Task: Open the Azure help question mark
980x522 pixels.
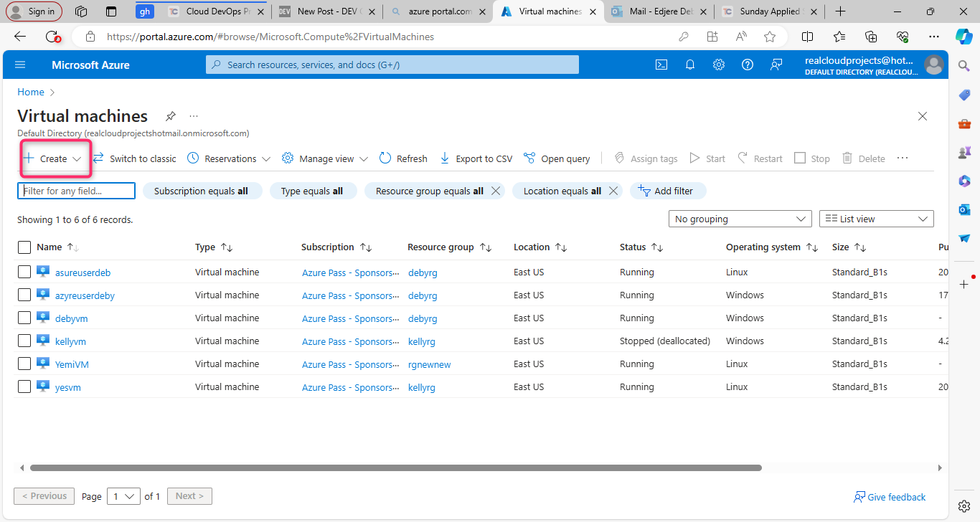Action: point(748,65)
